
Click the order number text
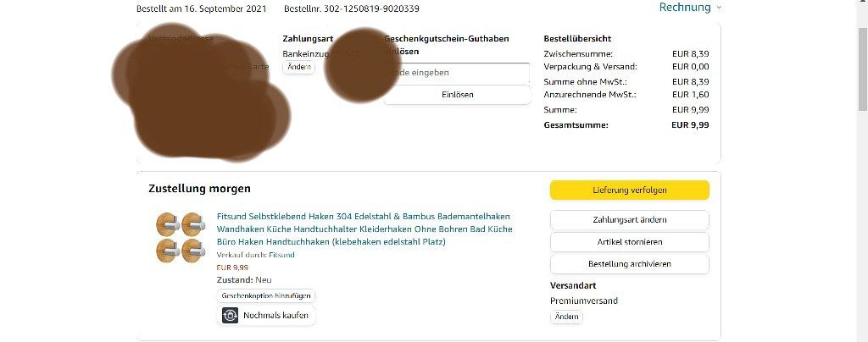[352, 8]
